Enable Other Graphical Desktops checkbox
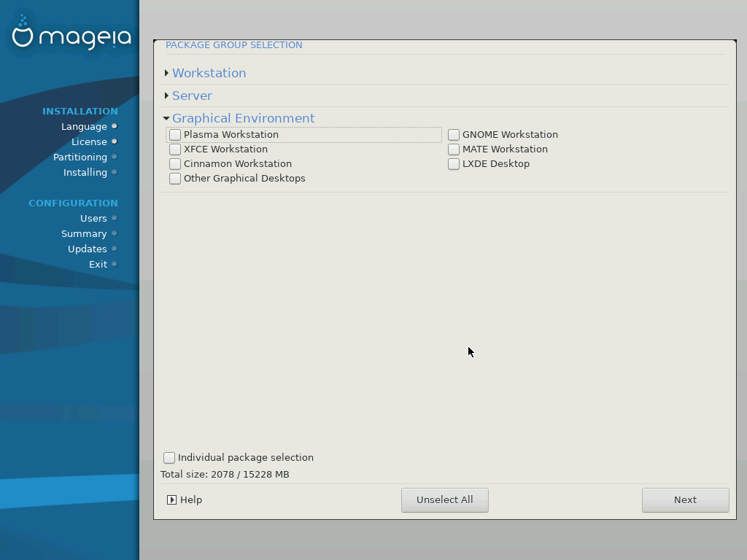This screenshot has width=747, height=560. tap(175, 179)
